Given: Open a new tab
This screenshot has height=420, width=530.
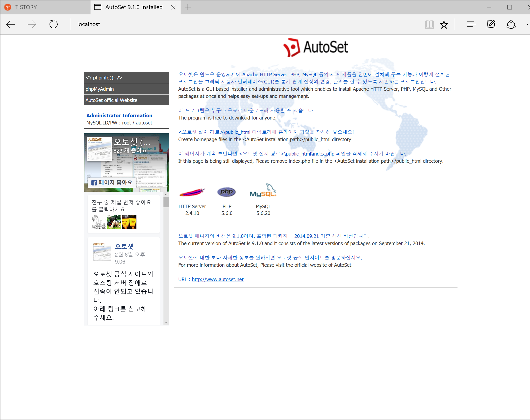Looking at the screenshot, I should 188,7.
